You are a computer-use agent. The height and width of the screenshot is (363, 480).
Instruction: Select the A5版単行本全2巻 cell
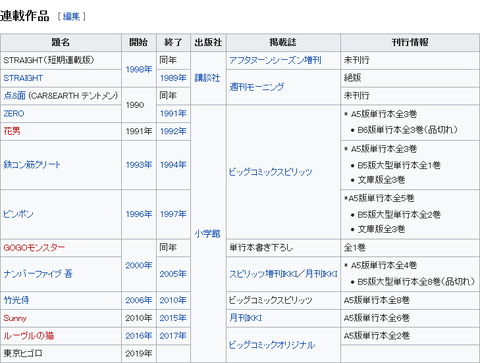[x=410, y=336]
